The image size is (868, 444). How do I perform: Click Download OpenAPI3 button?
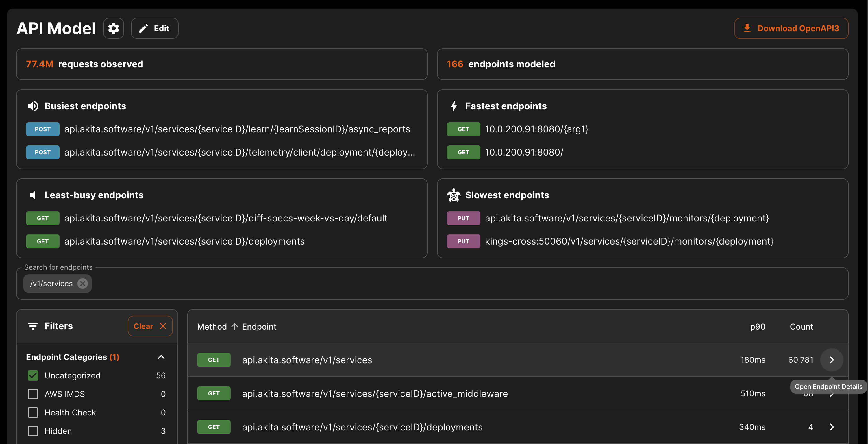pyautogui.click(x=791, y=28)
